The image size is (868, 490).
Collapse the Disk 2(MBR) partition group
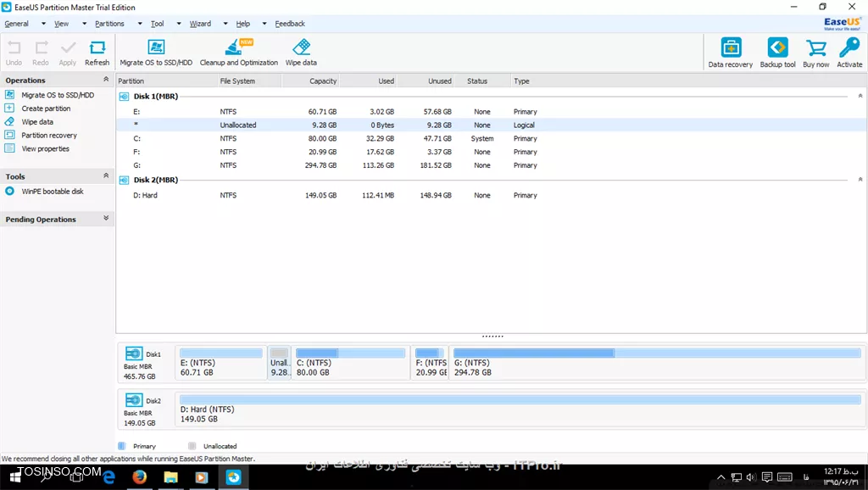[860, 180]
